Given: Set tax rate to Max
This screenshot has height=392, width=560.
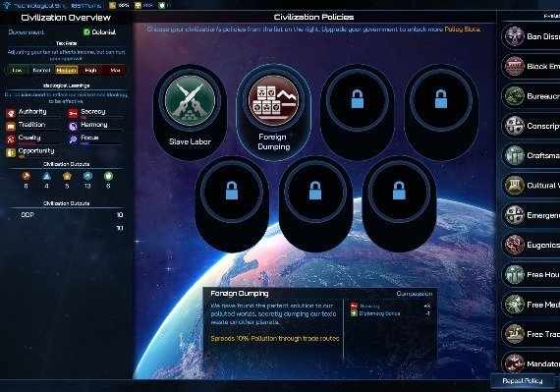Looking at the screenshot, I should click(115, 70).
